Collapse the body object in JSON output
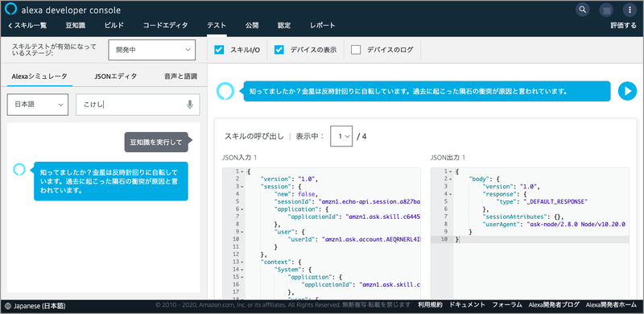This screenshot has height=314, width=644. [x=451, y=179]
